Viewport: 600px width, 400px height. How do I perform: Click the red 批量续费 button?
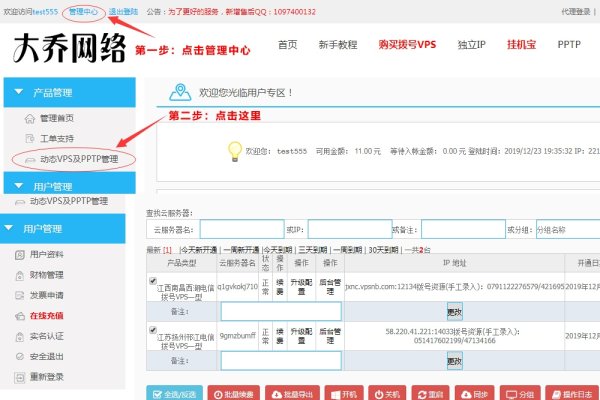coord(233,393)
